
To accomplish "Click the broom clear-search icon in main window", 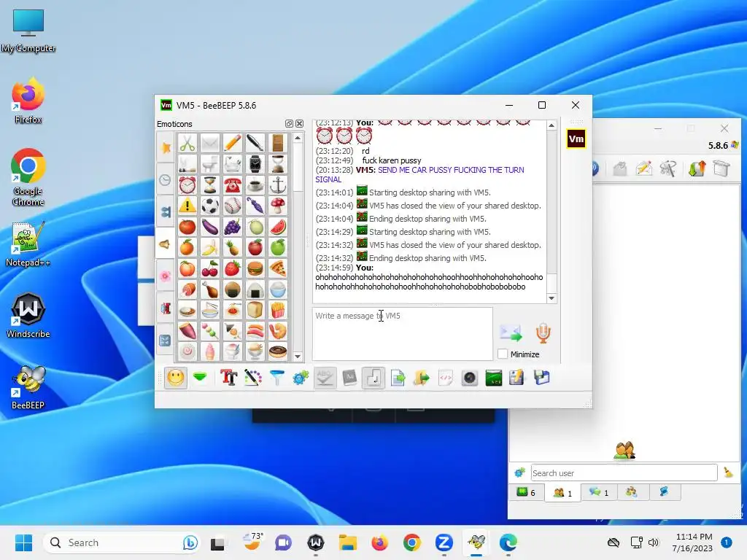I will [x=728, y=472].
